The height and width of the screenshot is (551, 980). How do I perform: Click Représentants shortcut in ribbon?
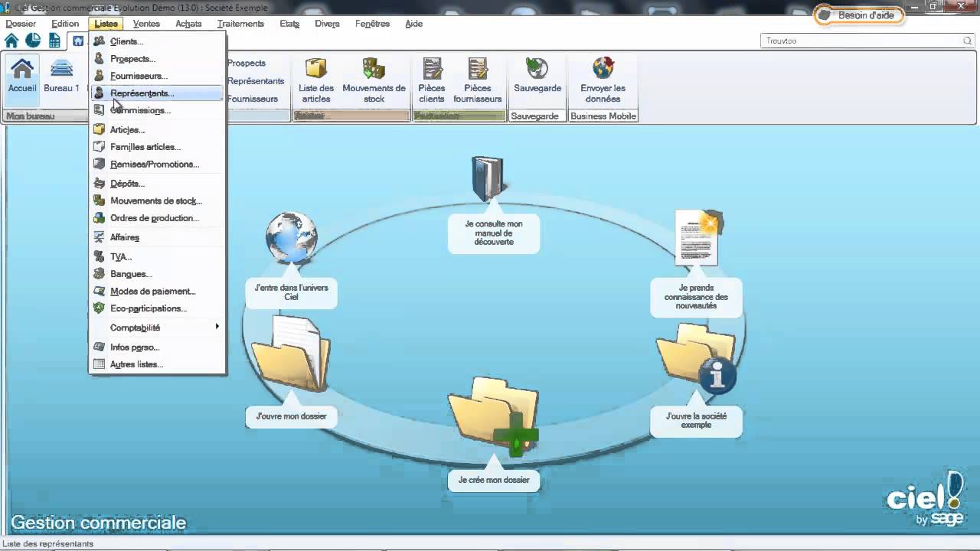click(256, 81)
